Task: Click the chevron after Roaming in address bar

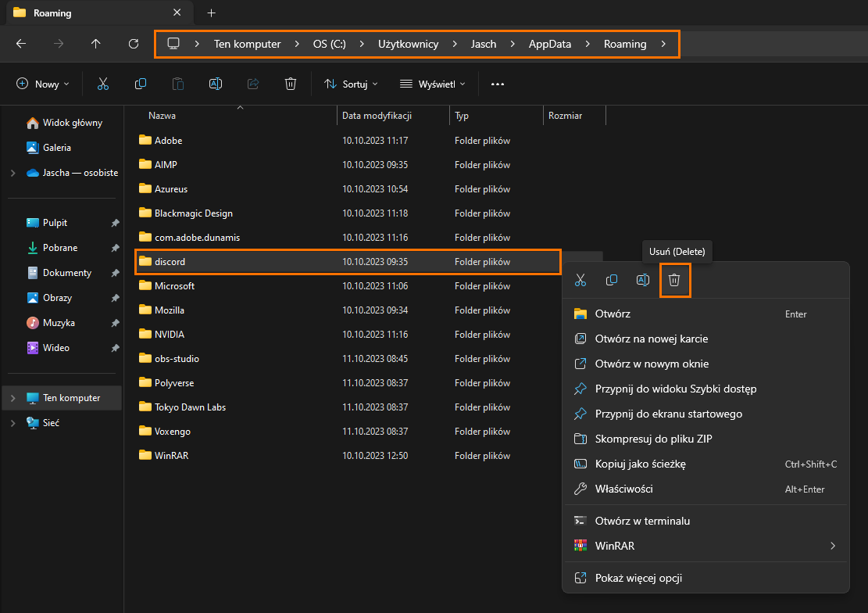Action: point(663,44)
